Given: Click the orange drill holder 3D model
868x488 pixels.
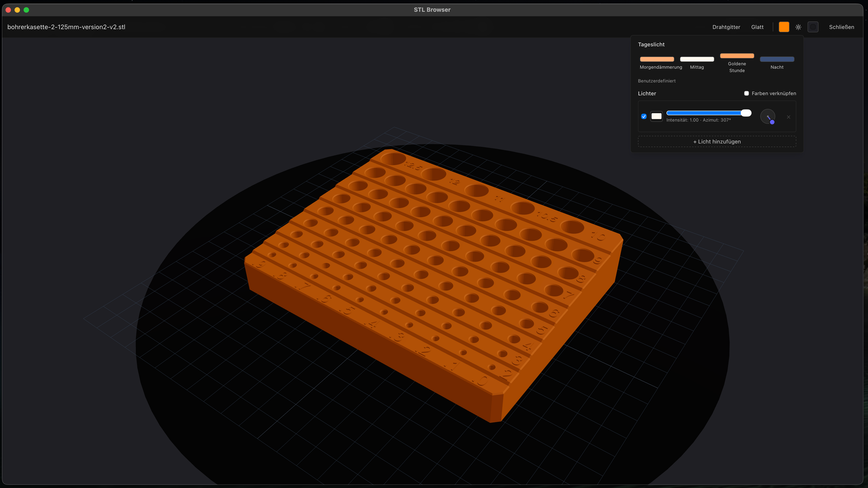Looking at the screenshot, I should [x=433, y=285].
